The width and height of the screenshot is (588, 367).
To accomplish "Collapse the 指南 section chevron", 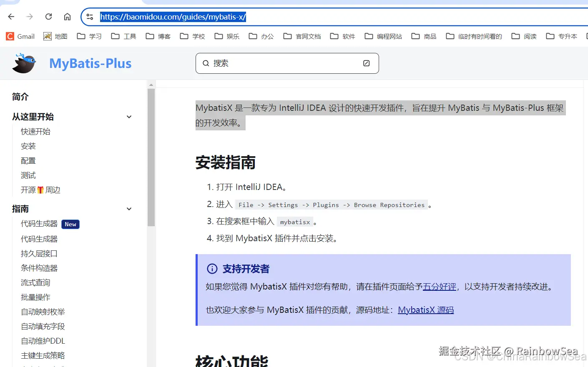I will (129, 209).
